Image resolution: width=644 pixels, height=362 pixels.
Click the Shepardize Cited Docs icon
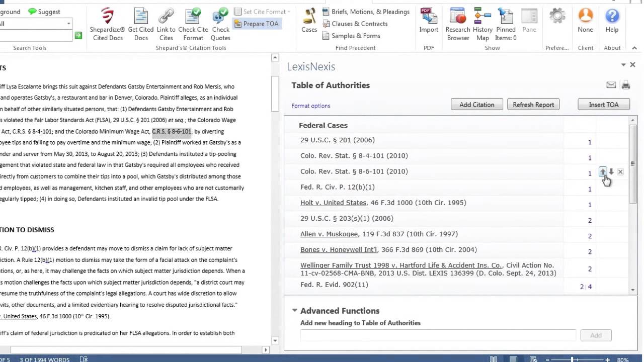click(x=107, y=24)
